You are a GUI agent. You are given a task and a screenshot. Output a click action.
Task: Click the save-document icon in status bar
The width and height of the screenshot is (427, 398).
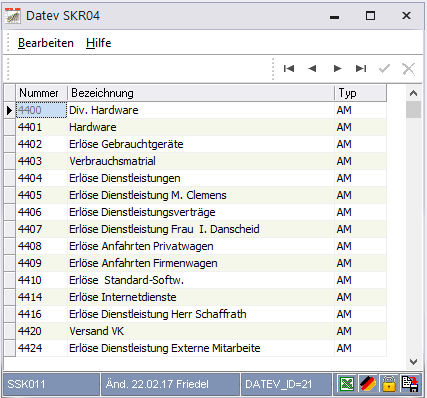(x=410, y=384)
